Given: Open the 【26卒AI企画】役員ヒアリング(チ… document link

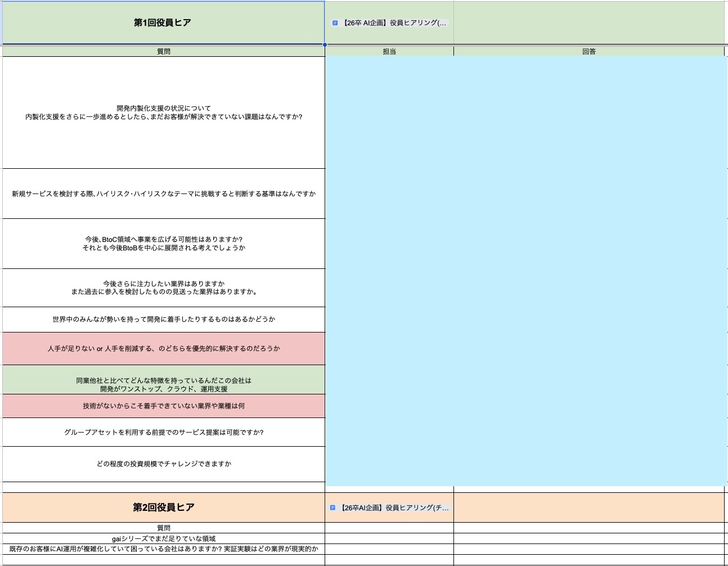Looking at the screenshot, I should [390, 507].
